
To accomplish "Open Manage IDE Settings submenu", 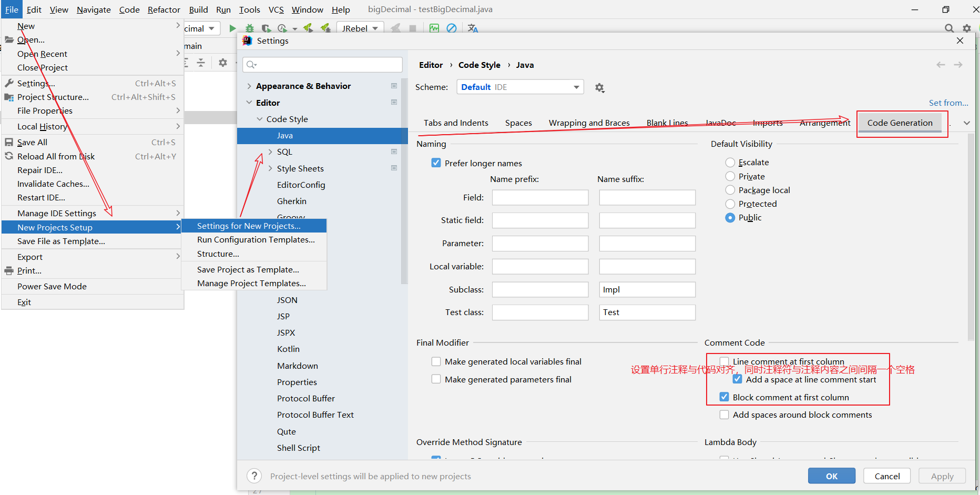I will [x=93, y=213].
